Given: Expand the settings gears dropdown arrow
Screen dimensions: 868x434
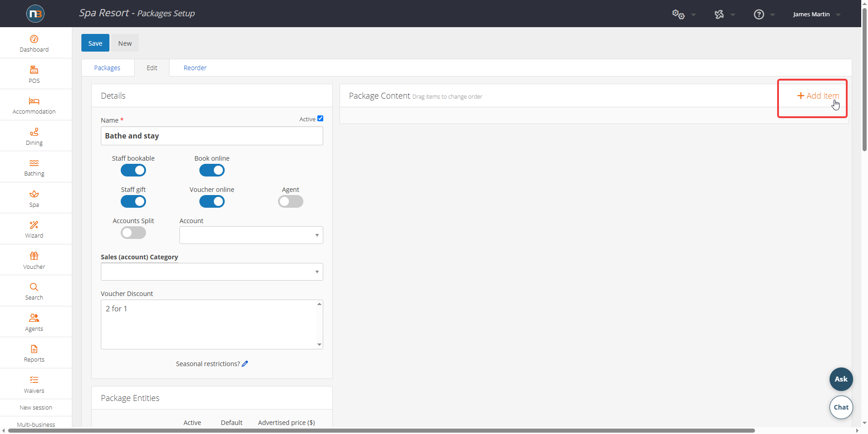Looking at the screenshot, I should [x=693, y=15].
